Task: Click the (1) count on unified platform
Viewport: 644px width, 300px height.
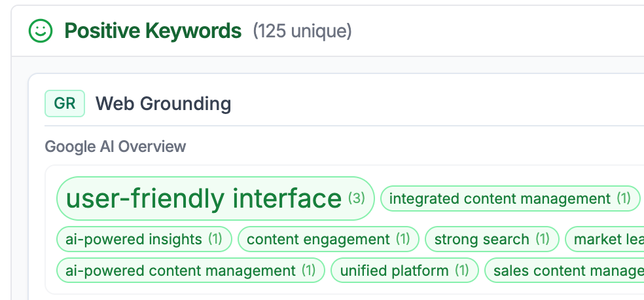Action: click(x=462, y=270)
